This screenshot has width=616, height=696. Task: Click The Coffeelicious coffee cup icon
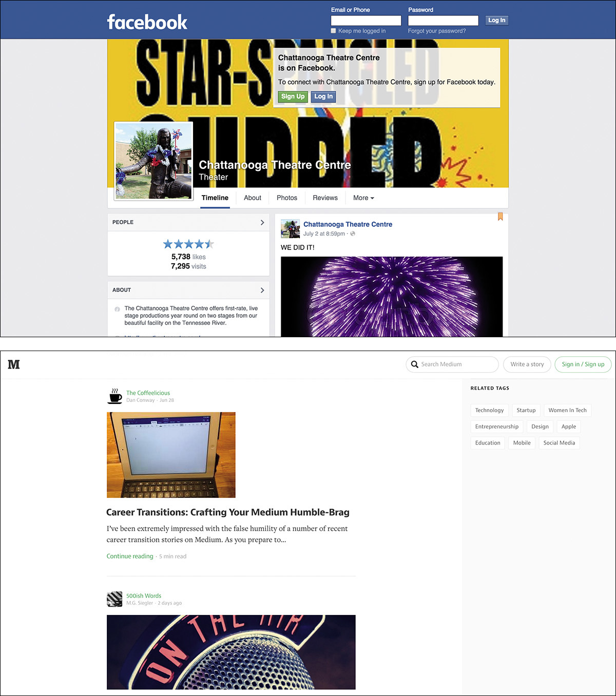115,396
